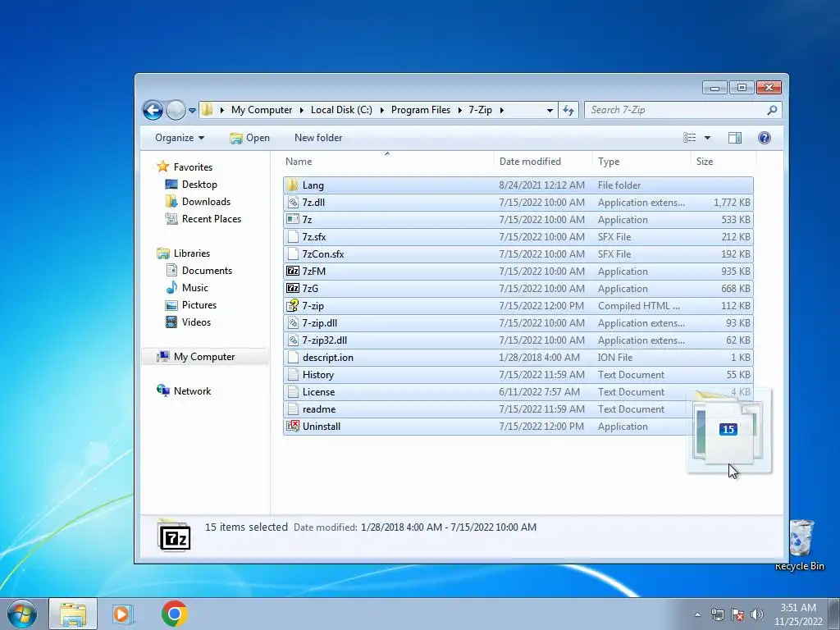The height and width of the screenshot is (630, 840).
Task: Click the 7zG application icon
Action: click(293, 288)
